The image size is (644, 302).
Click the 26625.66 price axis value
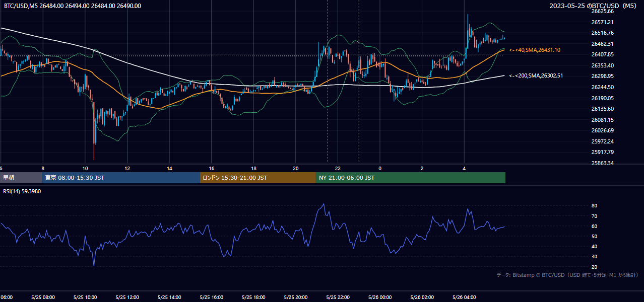click(x=602, y=11)
